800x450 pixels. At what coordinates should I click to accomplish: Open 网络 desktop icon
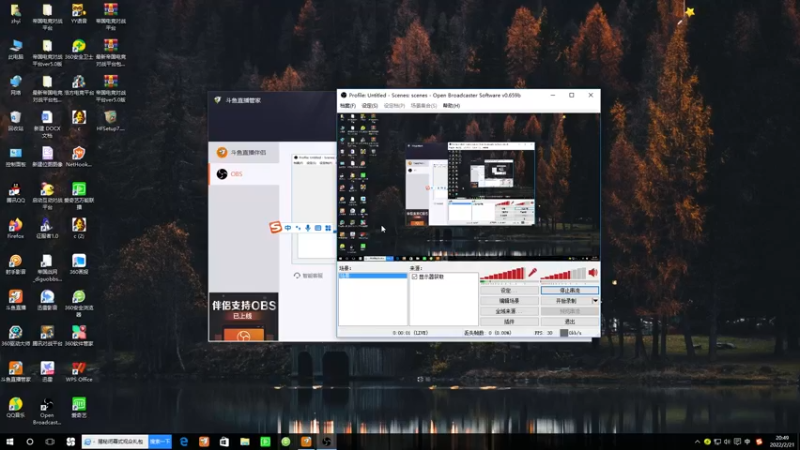click(16, 85)
